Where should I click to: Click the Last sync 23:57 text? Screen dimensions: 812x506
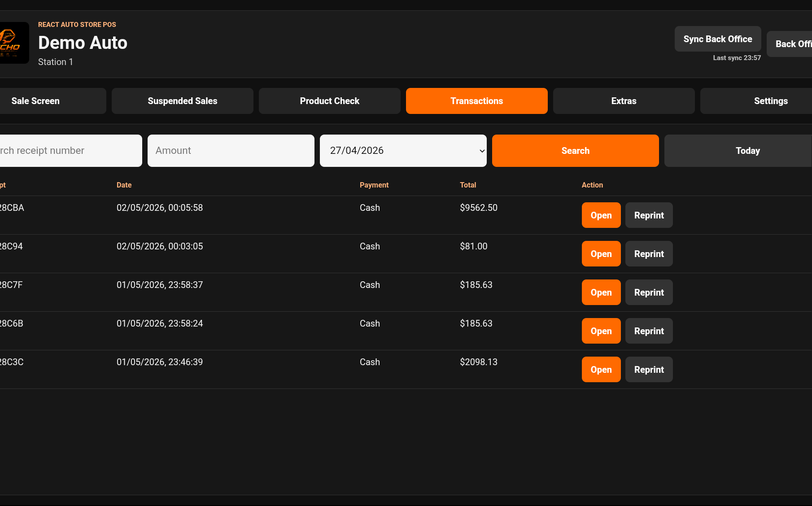click(x=737, y=58)
